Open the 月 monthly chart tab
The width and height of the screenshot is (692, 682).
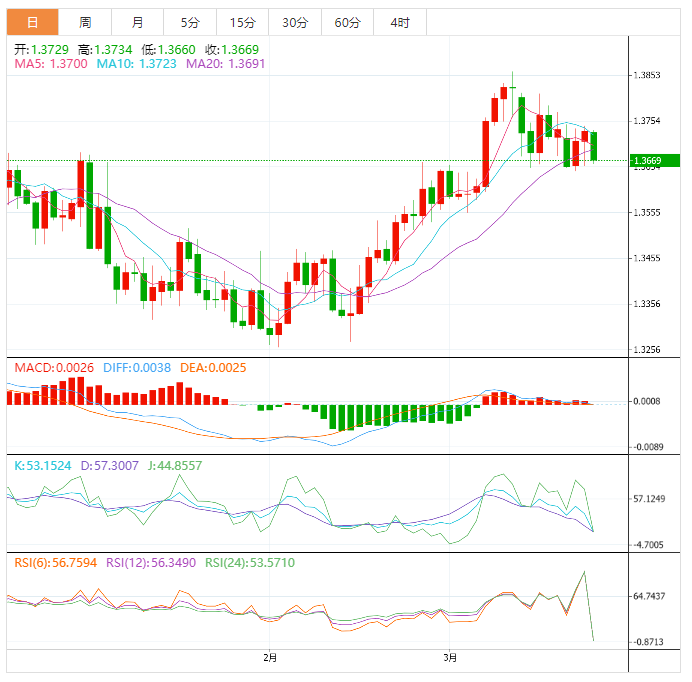137,22
